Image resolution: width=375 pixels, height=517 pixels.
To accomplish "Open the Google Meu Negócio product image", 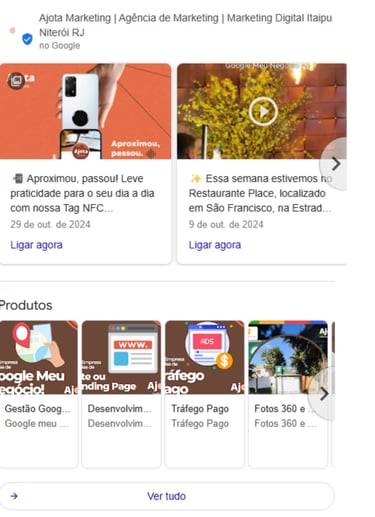I will (x=39, y=357).
